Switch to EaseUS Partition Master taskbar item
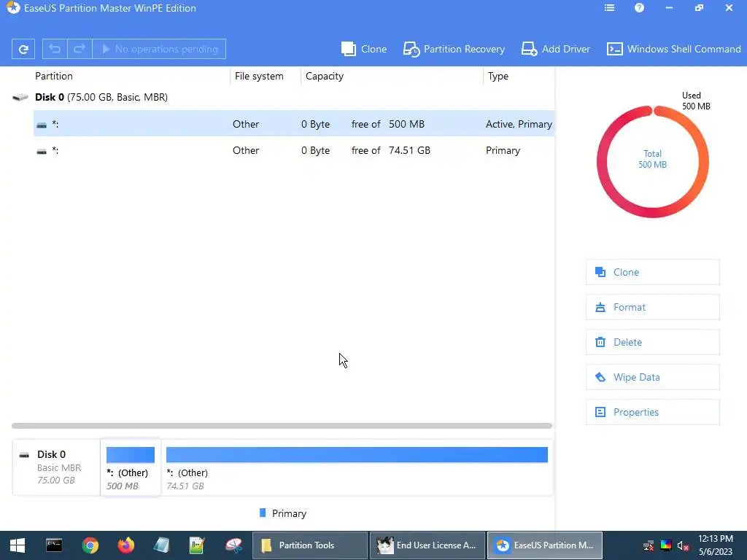 point(544,545)
